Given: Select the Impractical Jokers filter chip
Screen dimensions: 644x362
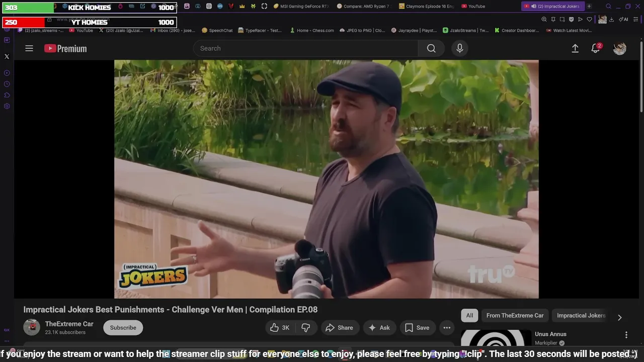Looking at the screenshot, I should (x=581, y=315).
